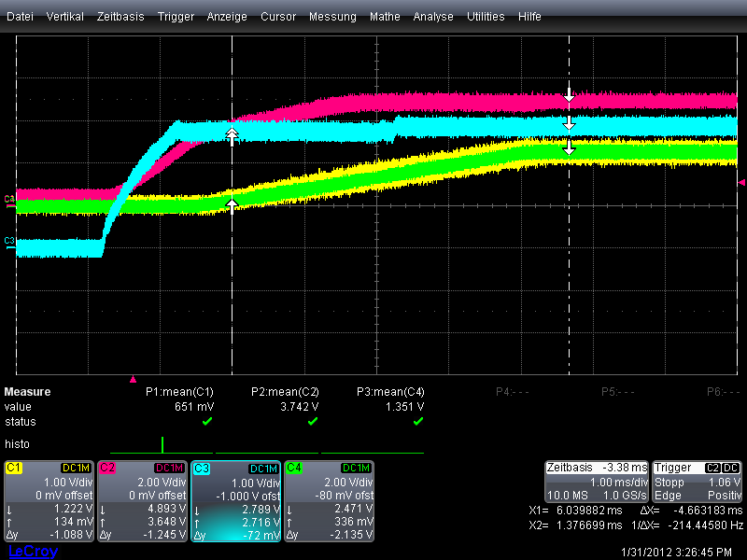Select empty measurement slot P5

click(618, 392)
